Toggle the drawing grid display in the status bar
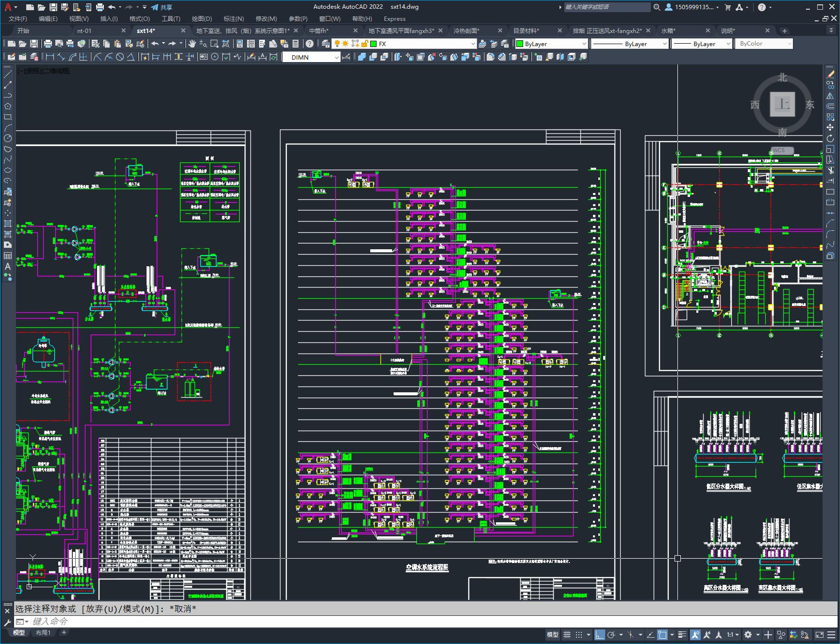Image resolution: width=840 pixels, height=644 pixels. coord(567,634)
